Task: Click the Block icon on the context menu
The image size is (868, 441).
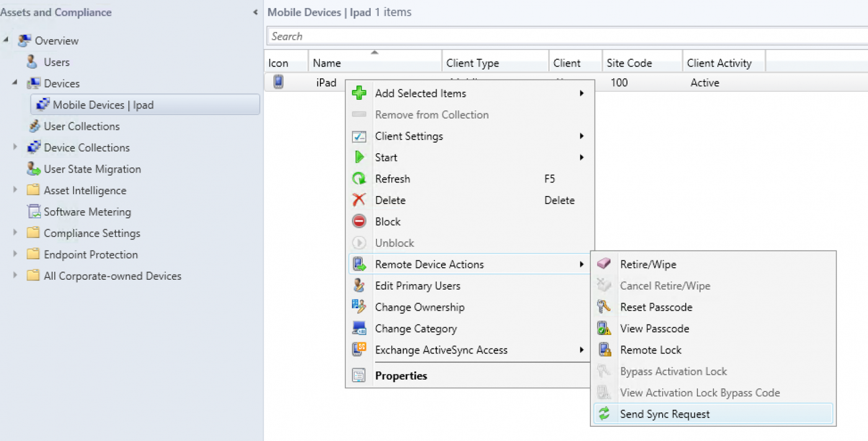Action: tap(360, 221)
